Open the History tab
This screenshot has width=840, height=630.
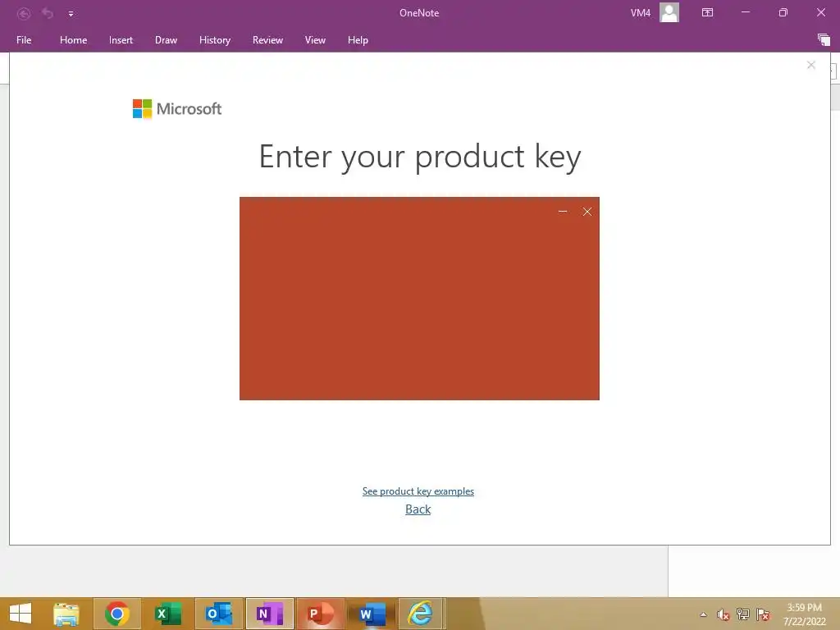[x=215, y=40]
